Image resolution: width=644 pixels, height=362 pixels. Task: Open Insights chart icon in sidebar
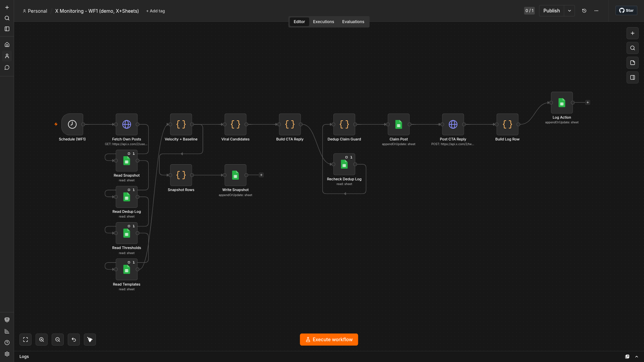point(7,331)
